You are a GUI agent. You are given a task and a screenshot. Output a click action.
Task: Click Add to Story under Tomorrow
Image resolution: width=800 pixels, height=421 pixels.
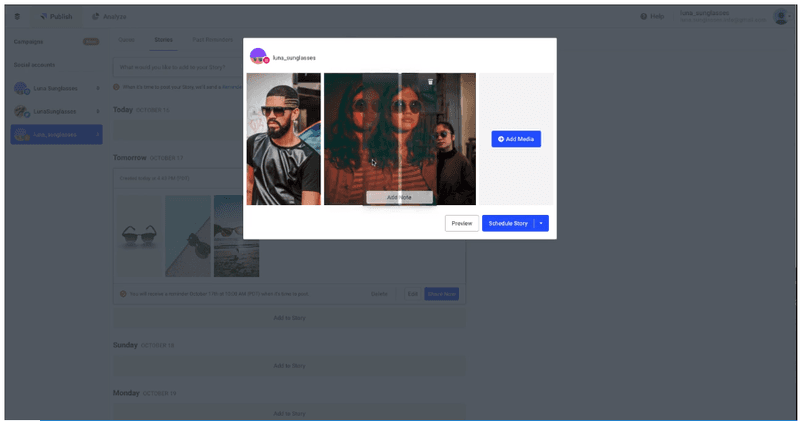(x=289, y=317)
